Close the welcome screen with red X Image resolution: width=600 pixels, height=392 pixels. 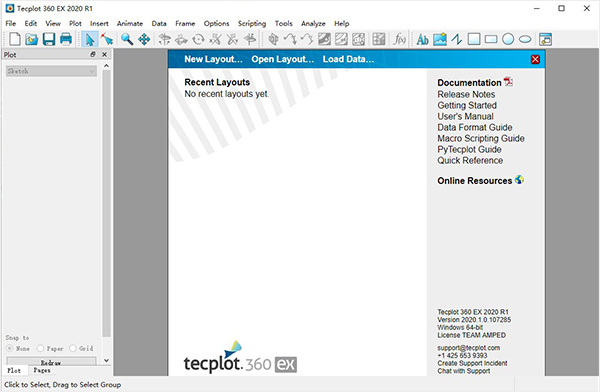click(x=535, y=59)
